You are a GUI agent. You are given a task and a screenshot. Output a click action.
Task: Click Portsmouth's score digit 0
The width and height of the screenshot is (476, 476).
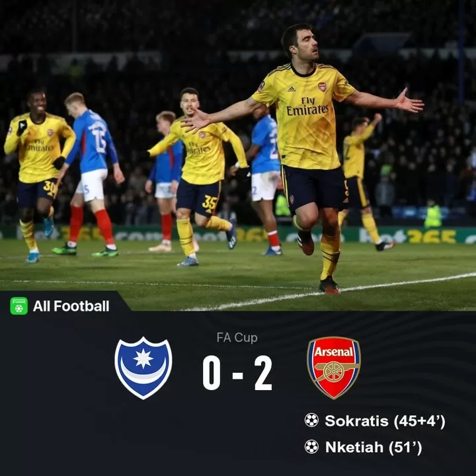pos(212,373)
